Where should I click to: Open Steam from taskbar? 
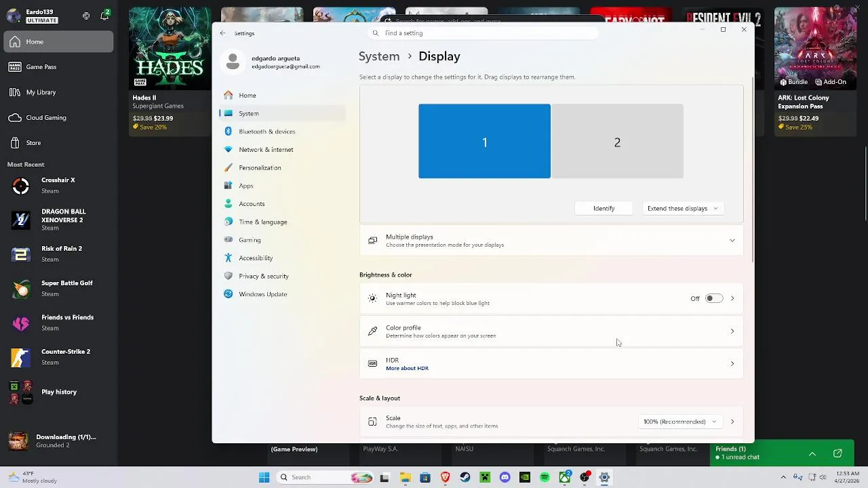tap(465, 477)
